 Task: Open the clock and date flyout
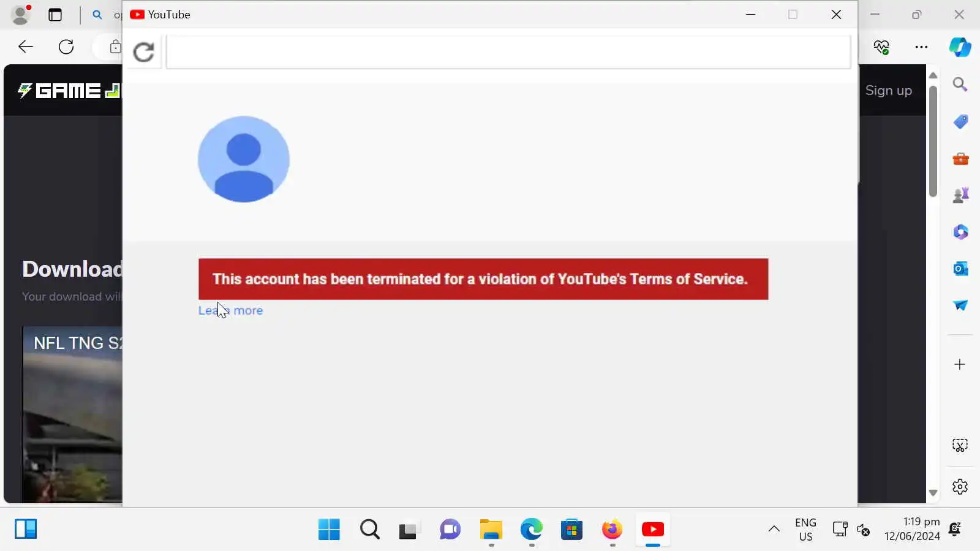point(912,529)
